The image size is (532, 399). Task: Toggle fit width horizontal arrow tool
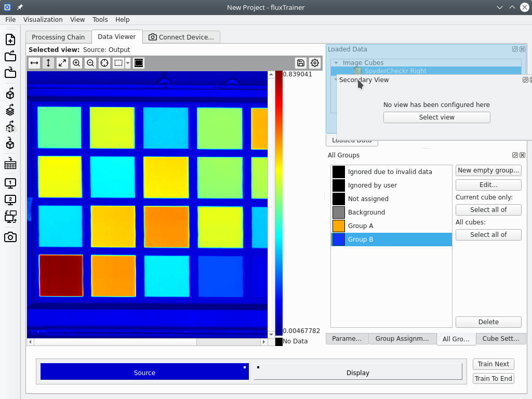pos(34,63)
